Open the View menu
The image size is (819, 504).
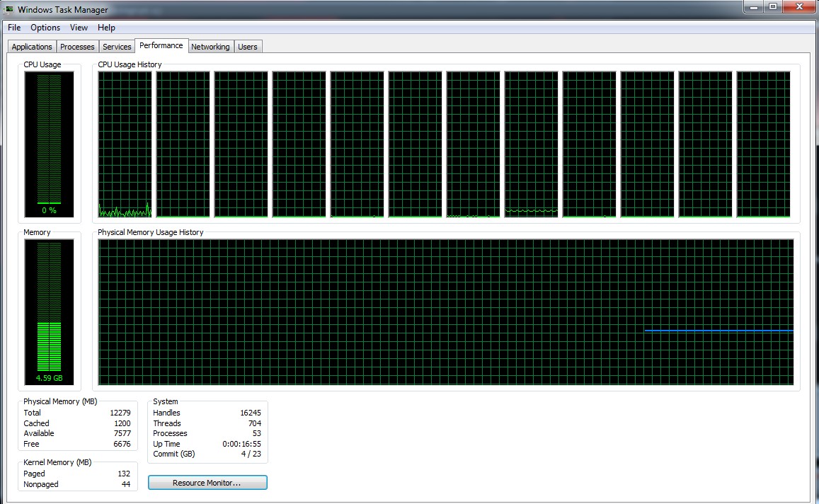pyautogui.click(x=79, y=28)
